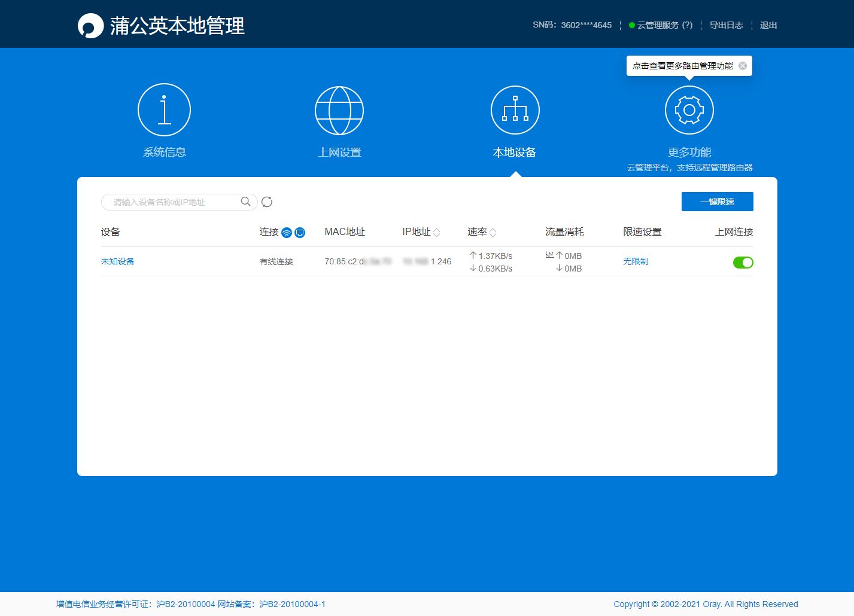Click the 限速设置 column header
854x616 pixels.
coord(642,232)
